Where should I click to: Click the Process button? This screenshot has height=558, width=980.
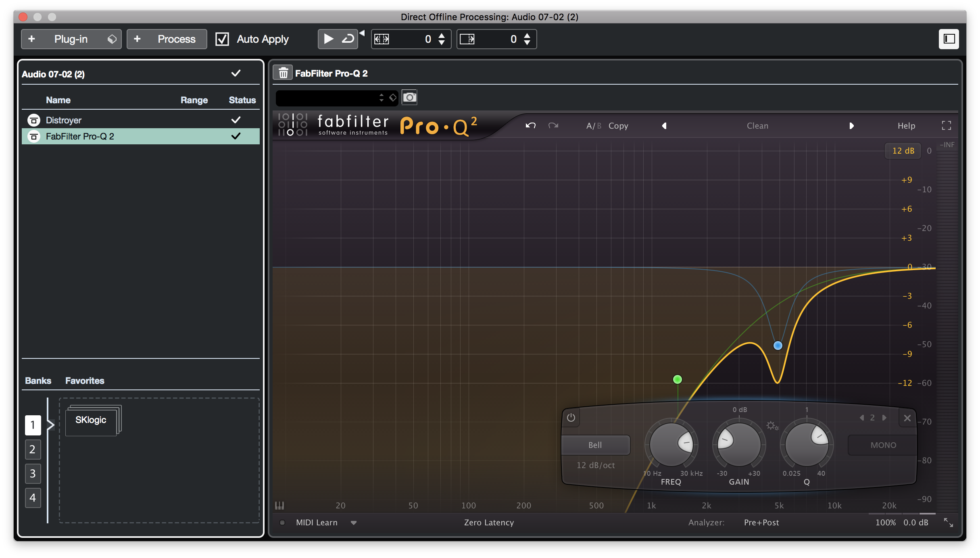[167, 39]
